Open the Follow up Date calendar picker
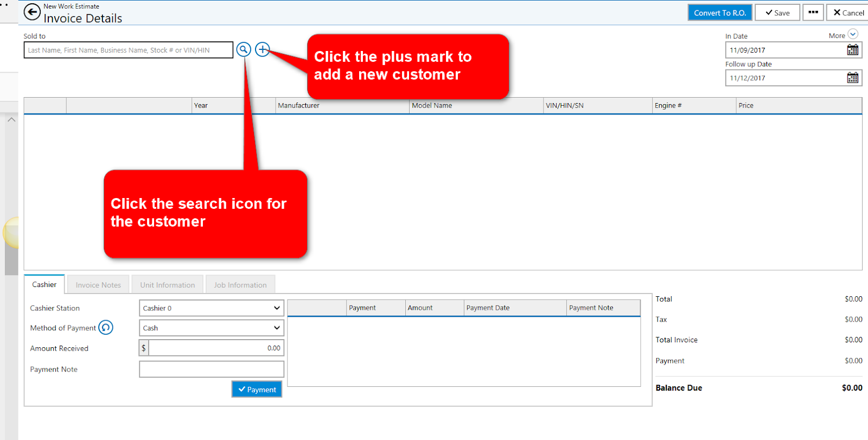 (852, 78)
